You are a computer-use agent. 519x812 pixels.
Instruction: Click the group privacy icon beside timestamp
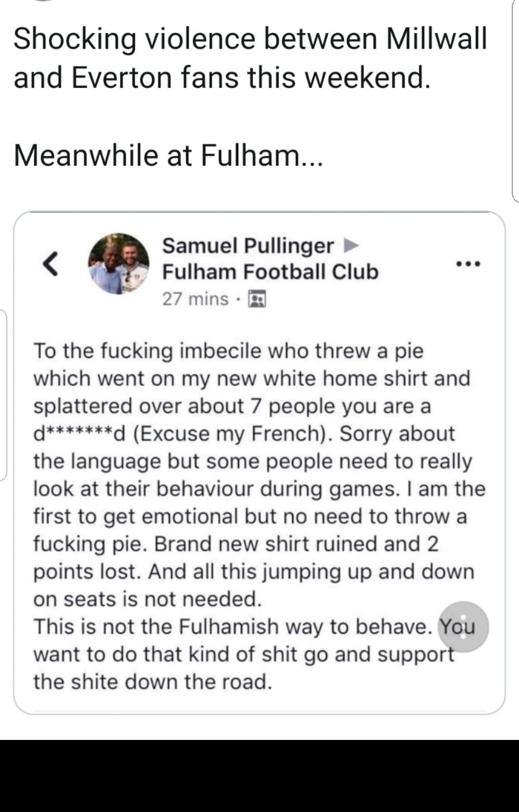257,299
